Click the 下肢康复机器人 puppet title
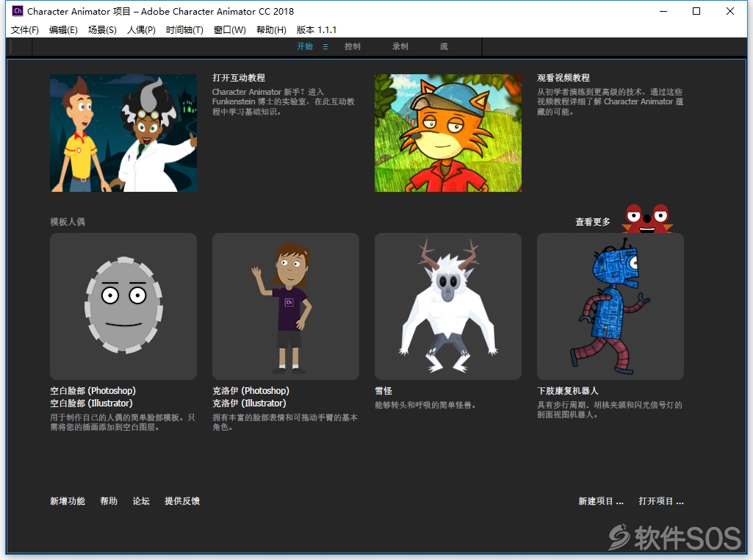 (x=568, y=391)
